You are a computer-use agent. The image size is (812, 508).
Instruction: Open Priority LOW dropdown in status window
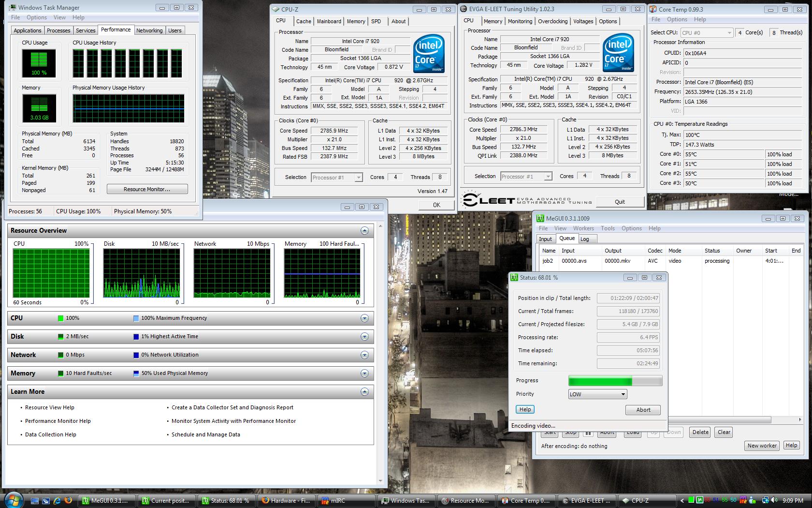coord(598,394)
